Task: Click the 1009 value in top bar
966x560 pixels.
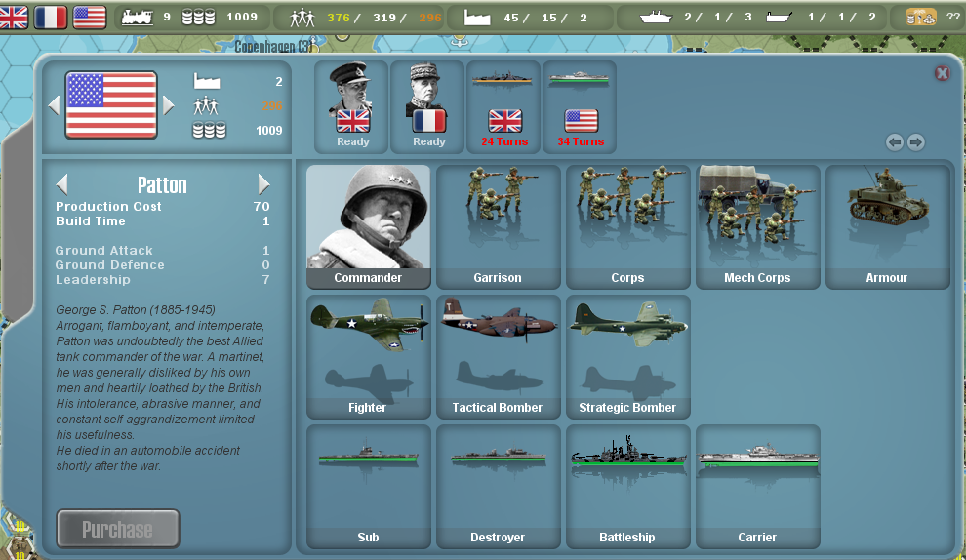Action: pyautogui.click(x=242, y=18)
